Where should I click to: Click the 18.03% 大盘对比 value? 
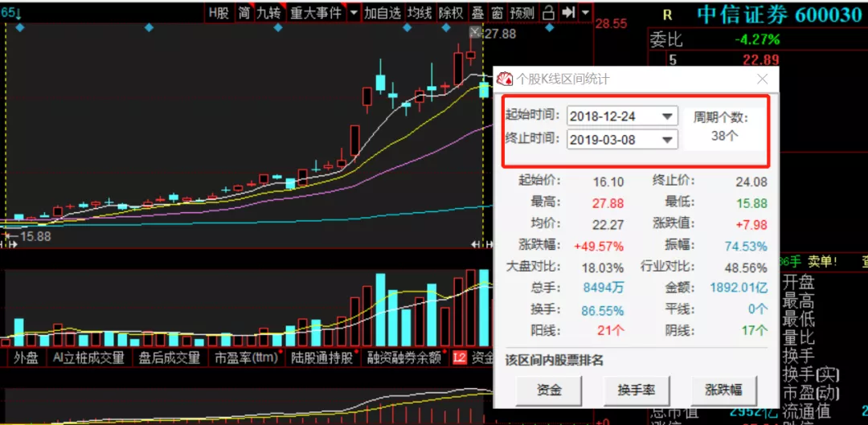602,268
